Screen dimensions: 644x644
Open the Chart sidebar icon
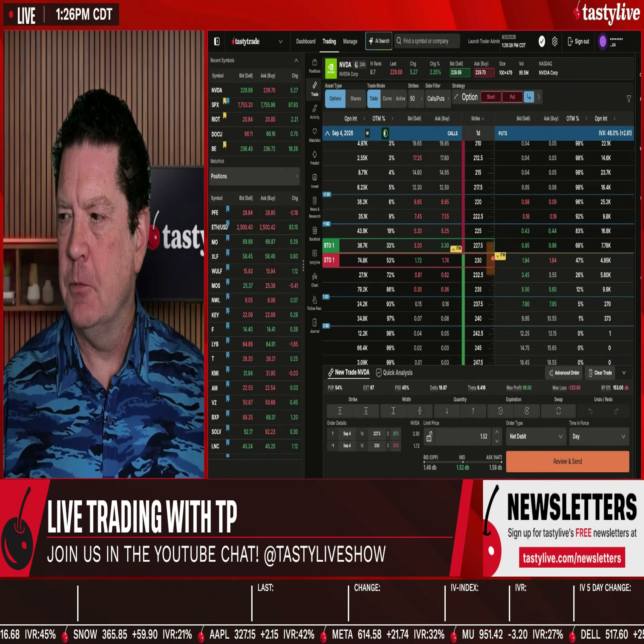tap(314, 280)
